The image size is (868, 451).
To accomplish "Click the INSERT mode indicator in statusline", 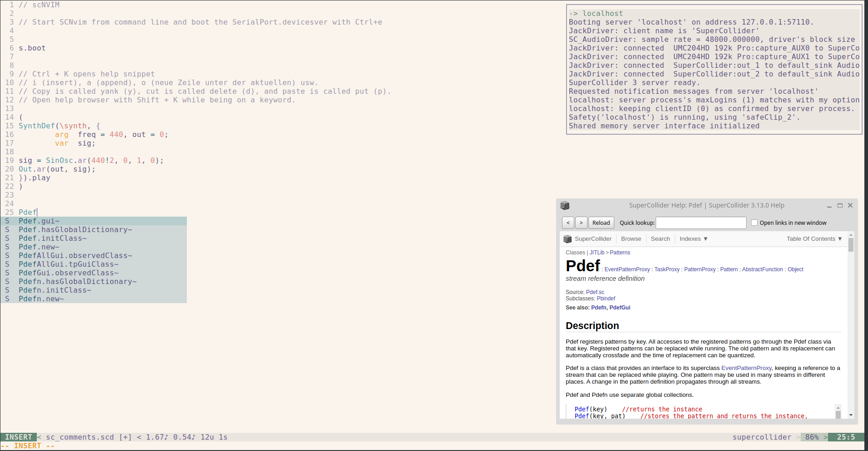I will tap(18, 437).
